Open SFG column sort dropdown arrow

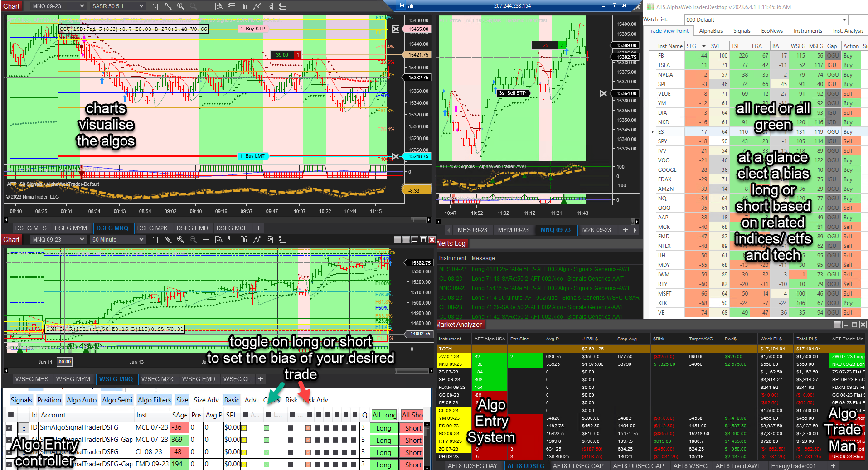point(704,46)
